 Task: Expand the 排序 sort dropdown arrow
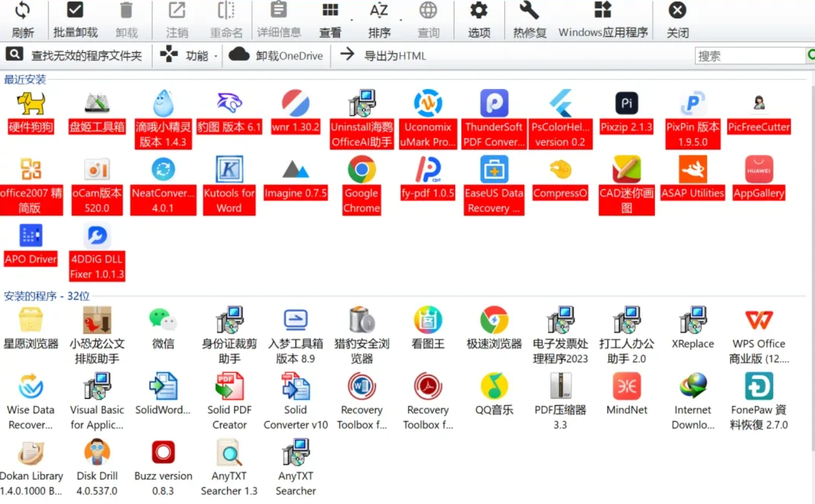click(401, 20)
